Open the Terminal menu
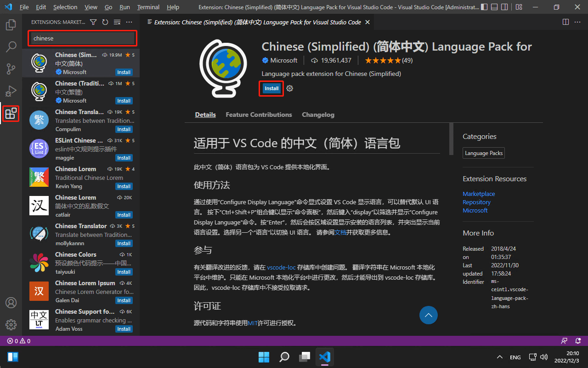The image size is (588, 368). click(x=148, y=7)
